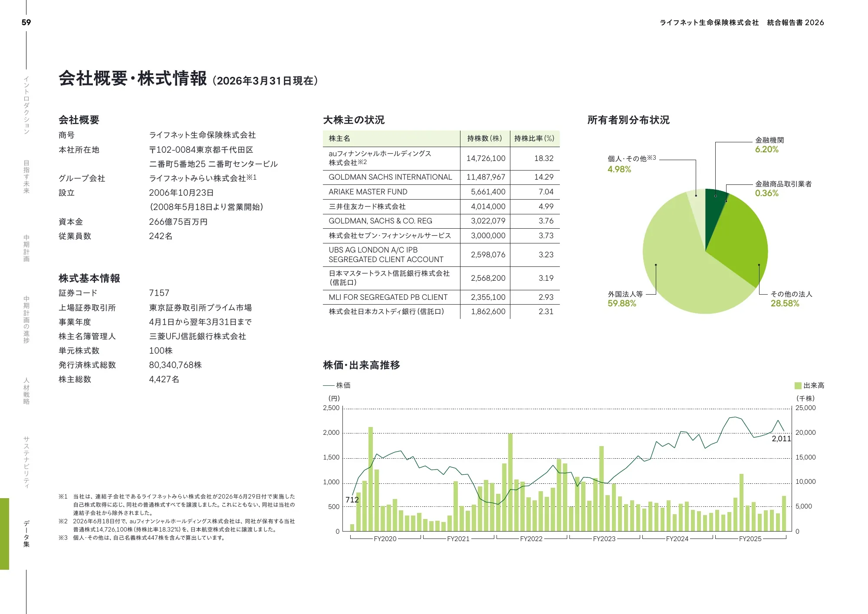The height and width of the screenshot is (614, 868).
Task: Select the 2,011 final price annotation
Action: [781, 439]
